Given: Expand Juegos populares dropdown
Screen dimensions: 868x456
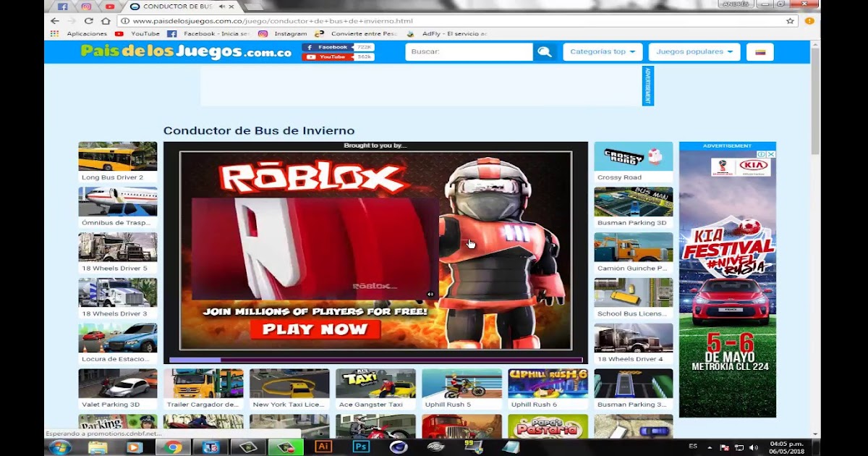Looking at the screenshot, I should click(x=694, y=52).
